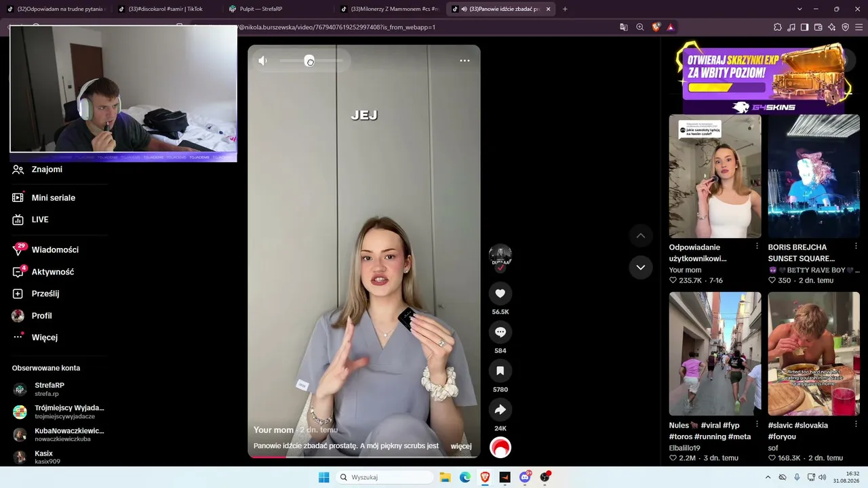Open the Brave VPN shield icon

845,27
